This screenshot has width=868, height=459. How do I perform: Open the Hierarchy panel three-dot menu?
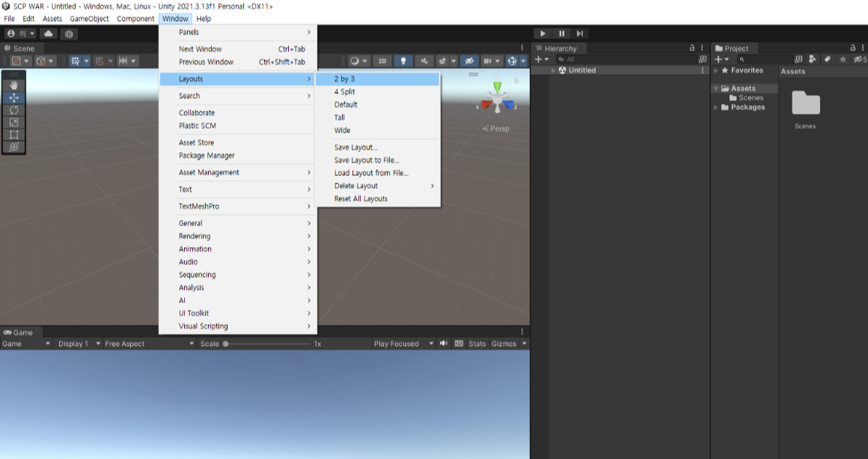tap(702, 48)
